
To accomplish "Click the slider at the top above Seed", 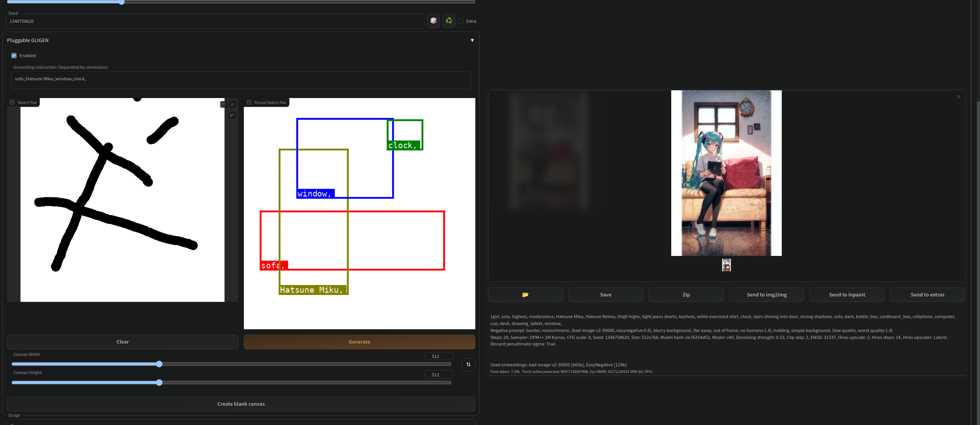I will tap(241, 2).
